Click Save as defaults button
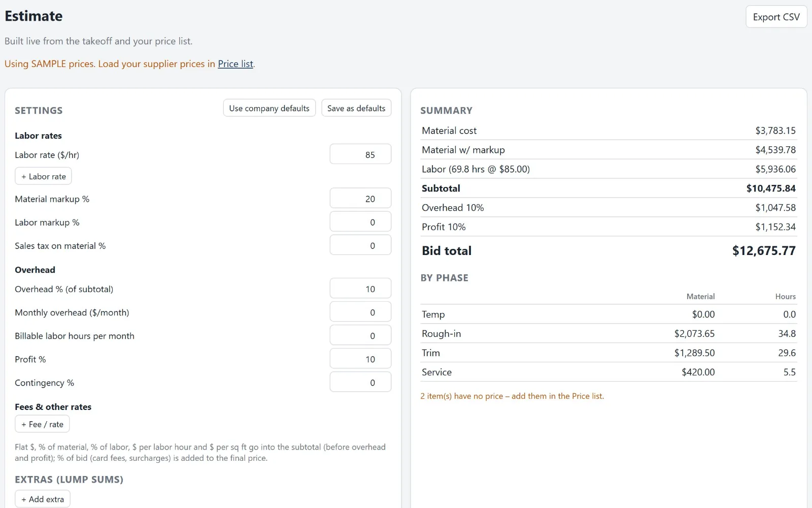The height and width of the screenshot is (508, 812). pos(356,108)
